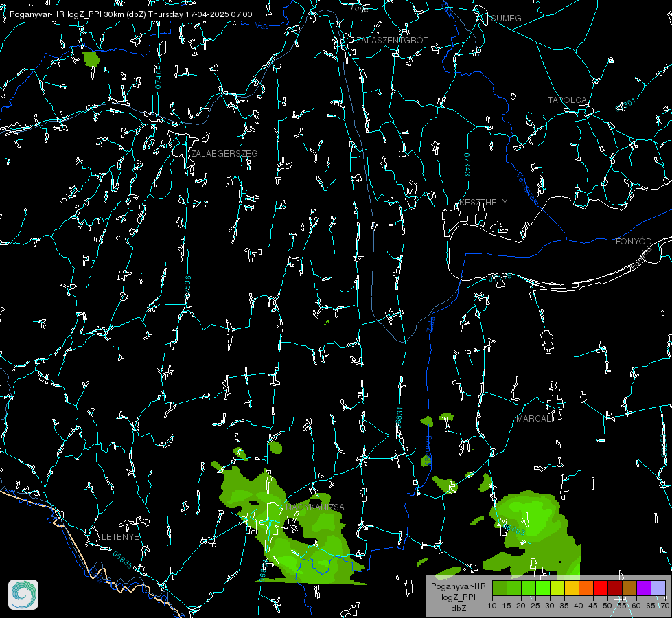Click the legend scale value 70

tap(665, 606)
